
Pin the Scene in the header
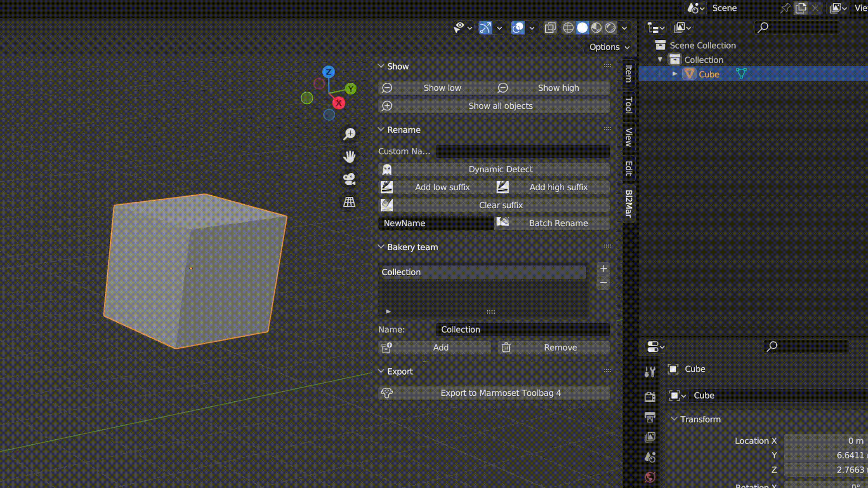click(x=785, y=8)
